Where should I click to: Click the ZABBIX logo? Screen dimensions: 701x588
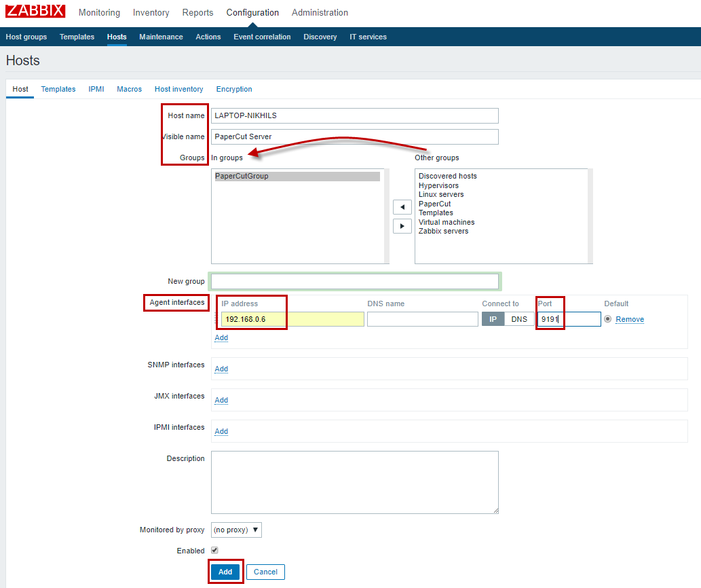[35, 11]
